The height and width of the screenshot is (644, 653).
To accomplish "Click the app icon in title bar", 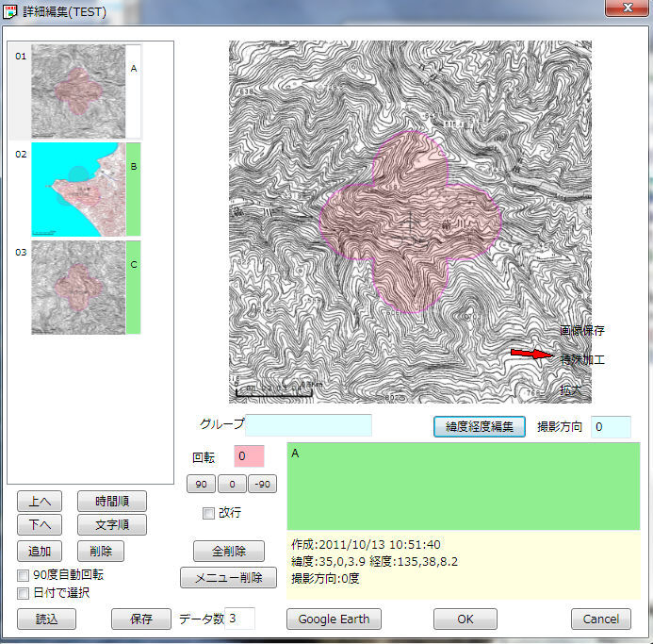I will [11, 12].
